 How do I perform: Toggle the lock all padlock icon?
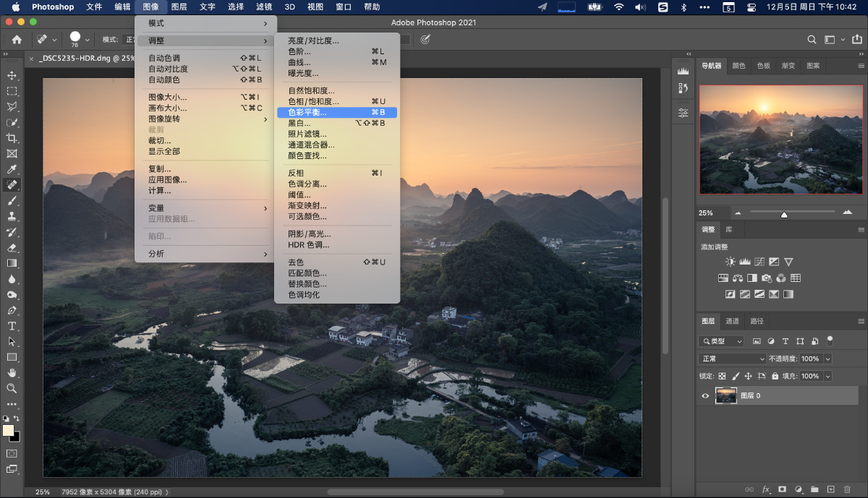tap(775, 377)
